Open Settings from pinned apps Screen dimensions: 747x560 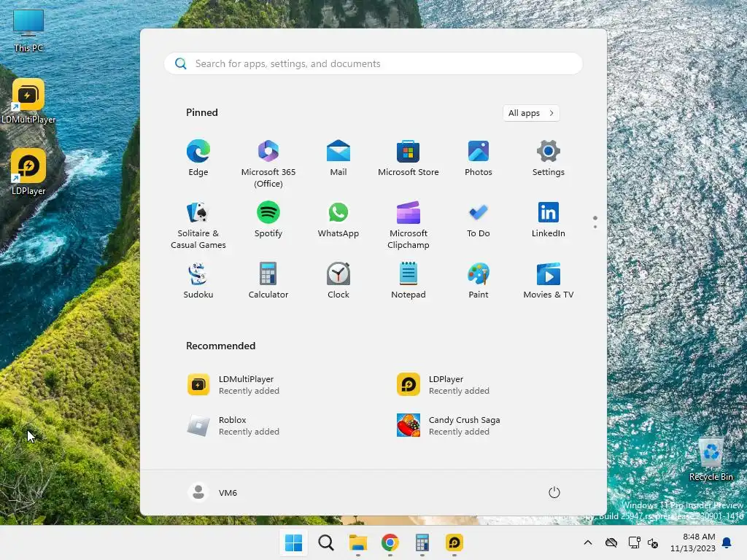549,158
